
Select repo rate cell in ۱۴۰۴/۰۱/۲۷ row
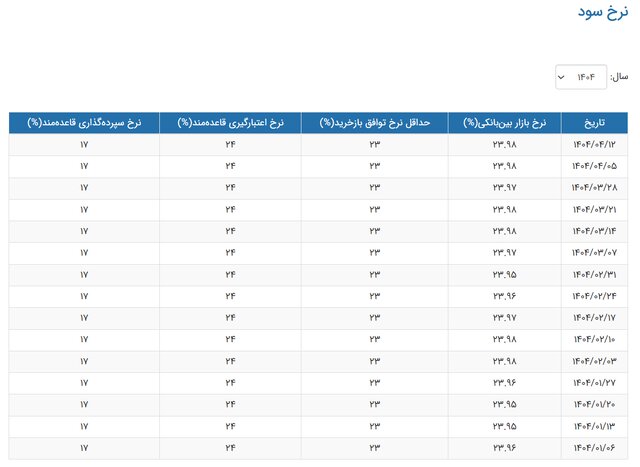375,382
